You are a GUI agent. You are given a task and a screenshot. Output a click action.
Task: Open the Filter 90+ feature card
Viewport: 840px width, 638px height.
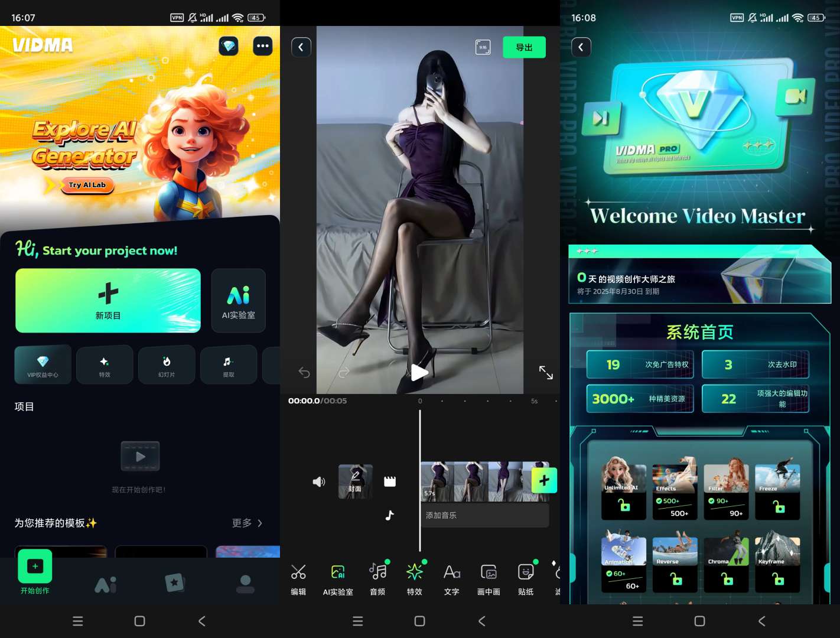click(726, 489)
